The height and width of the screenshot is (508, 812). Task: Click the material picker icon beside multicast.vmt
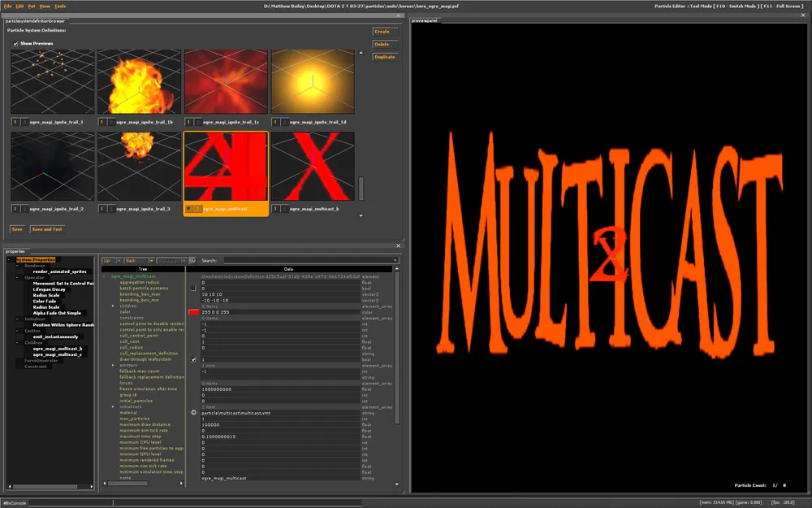pos(193,412)
